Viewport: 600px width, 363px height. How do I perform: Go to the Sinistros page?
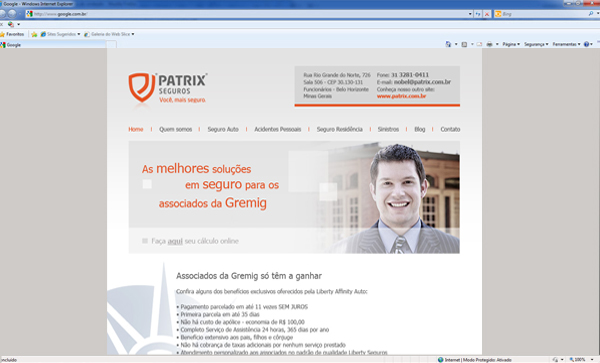tap(388, 129)
